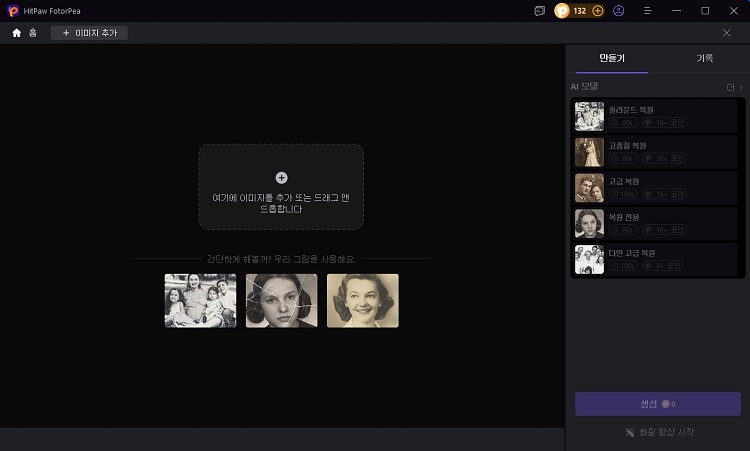Image resolution: width=750 pixels, height=451 pixels.
Task: Choose the cracked portrait sample photo
Action: pos(281,301)
